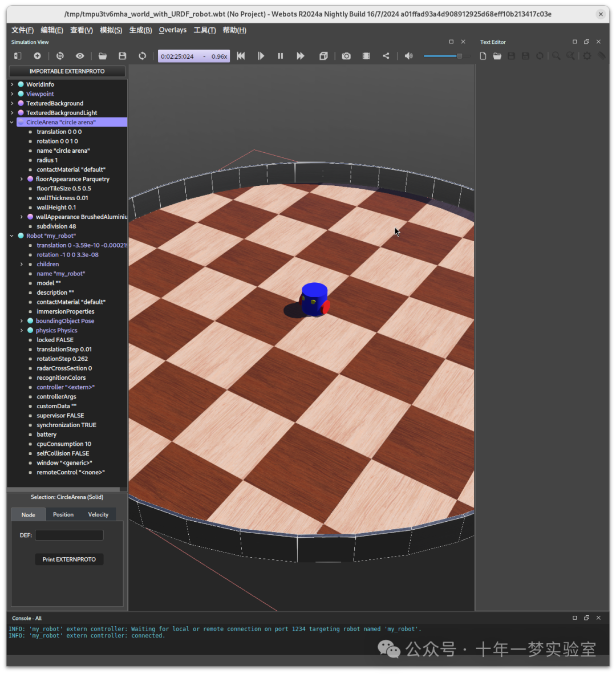Click the blue robot in 3D view
Screen dimensions: 616x674
click(315, 299)
